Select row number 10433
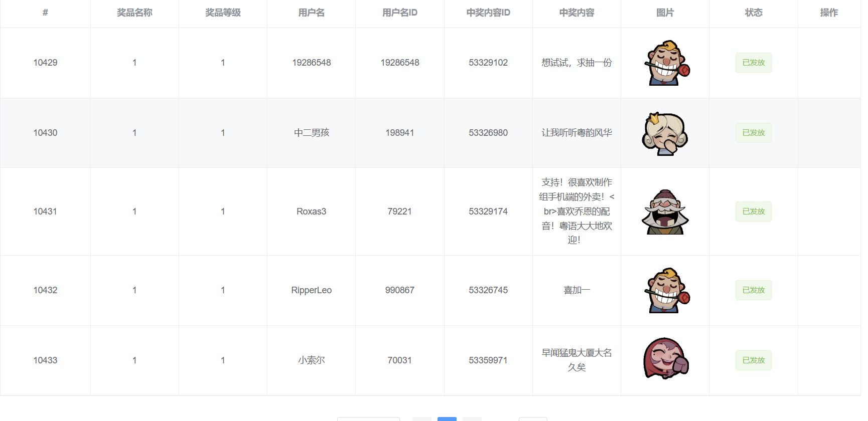The height and width of the screenshot is (421, 868). pos(45,360)
